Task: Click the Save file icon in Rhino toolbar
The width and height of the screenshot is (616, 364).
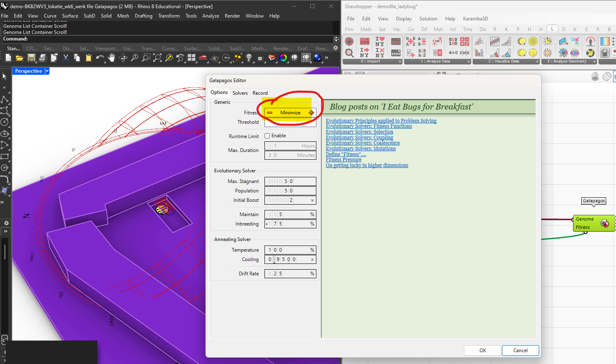Action: (31, 58)
